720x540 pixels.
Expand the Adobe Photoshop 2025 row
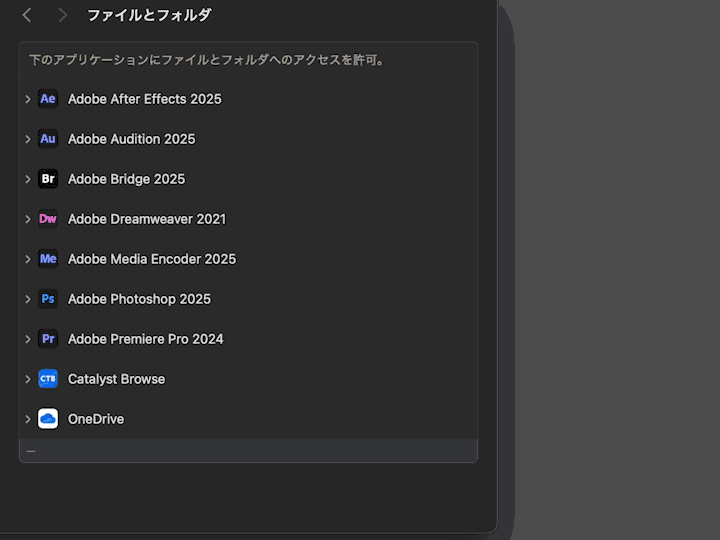(28, 299)
